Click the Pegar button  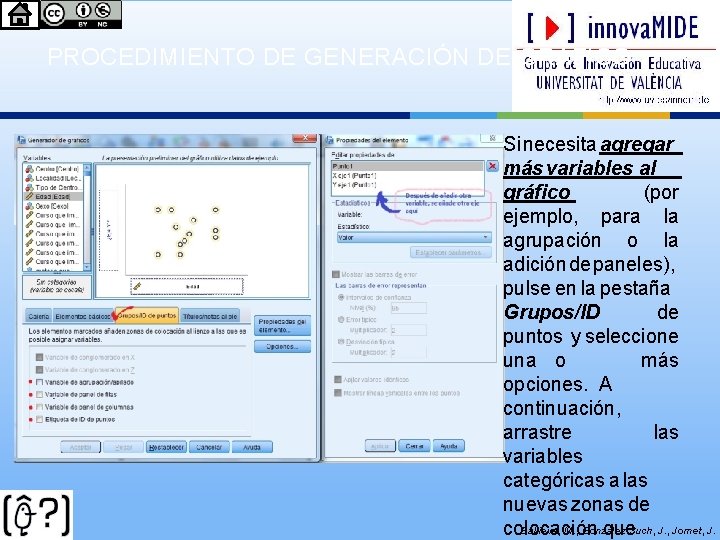click(x=123, y=447)
